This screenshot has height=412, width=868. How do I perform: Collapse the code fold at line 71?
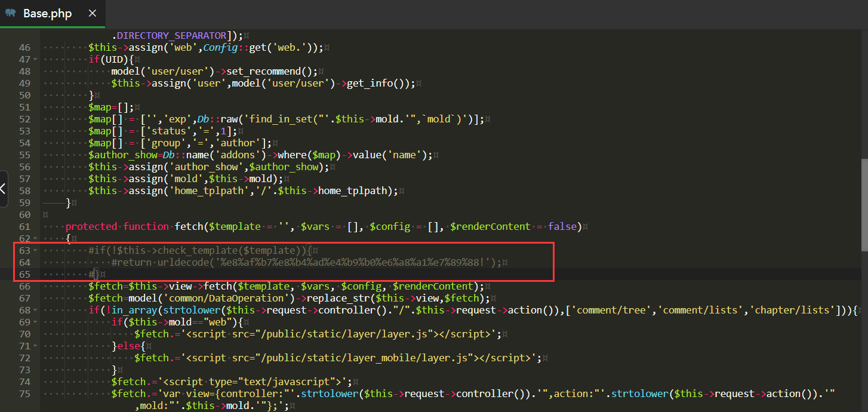click(x=35, y=346)
